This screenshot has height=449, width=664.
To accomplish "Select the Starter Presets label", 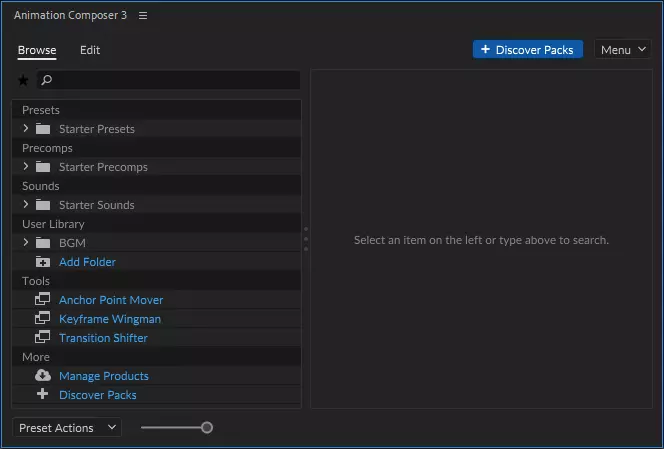I will pyautogui.click(x=97, y=129).
